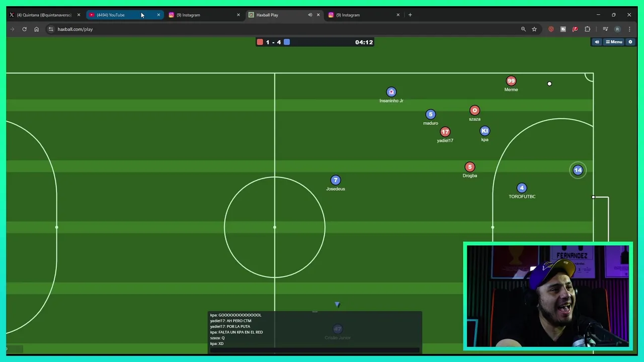The height and width of the screenshot is (362, 644).
Task: Open the Haxball Menu button
Action: [x=614, y=42]
